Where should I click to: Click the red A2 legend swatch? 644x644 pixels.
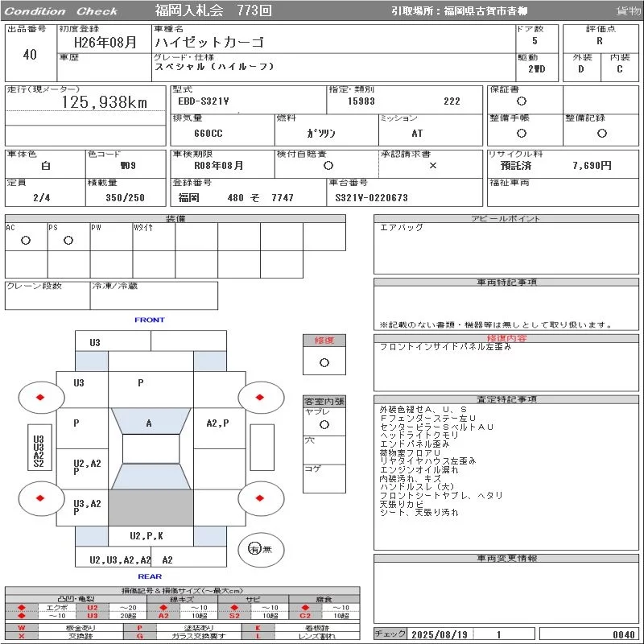point(163,616)
